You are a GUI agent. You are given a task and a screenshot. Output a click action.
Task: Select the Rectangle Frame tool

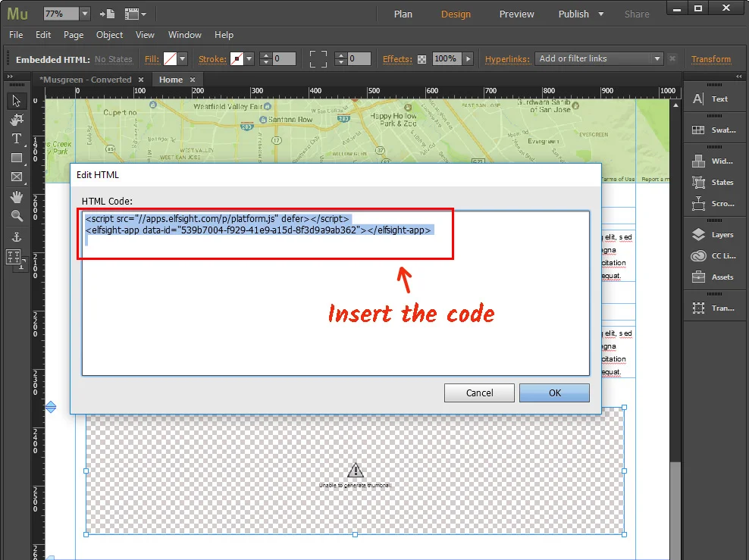[17, 177]
